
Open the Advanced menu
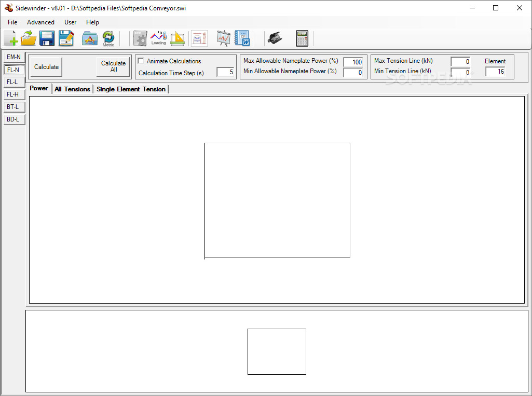click(40, 22)
